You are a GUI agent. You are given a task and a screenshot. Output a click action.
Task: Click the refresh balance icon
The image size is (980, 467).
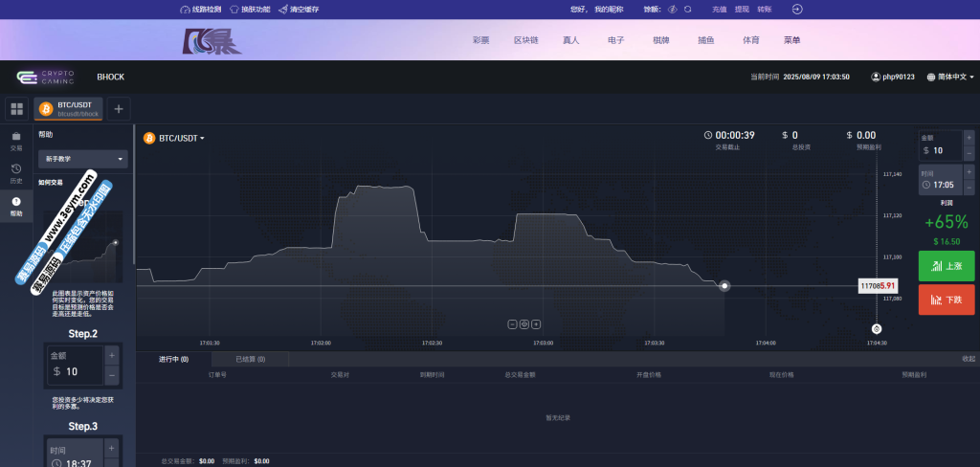click(687, 10)
